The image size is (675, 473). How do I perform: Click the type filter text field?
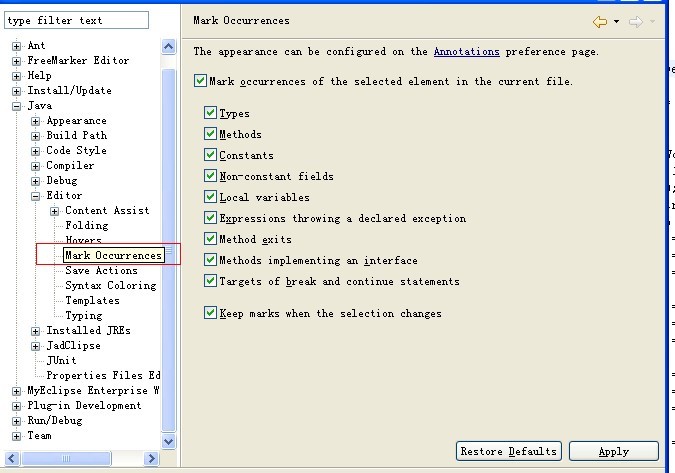[77, 20]
